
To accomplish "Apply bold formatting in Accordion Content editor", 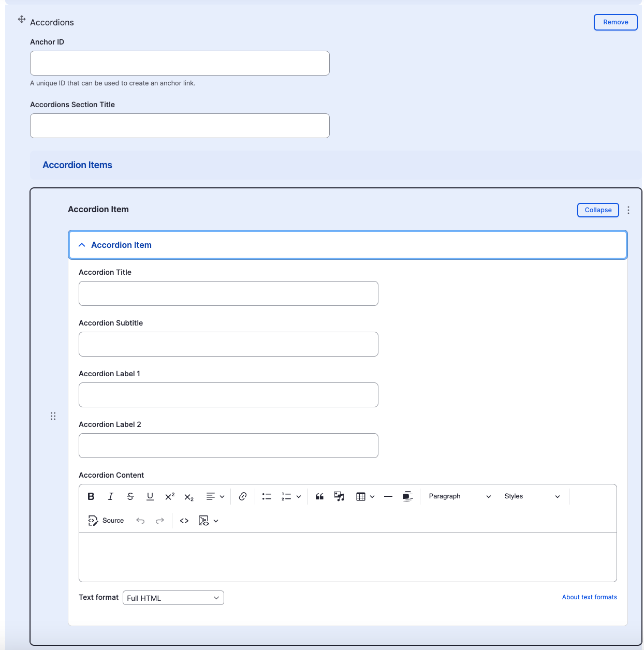I will point(91,496).
